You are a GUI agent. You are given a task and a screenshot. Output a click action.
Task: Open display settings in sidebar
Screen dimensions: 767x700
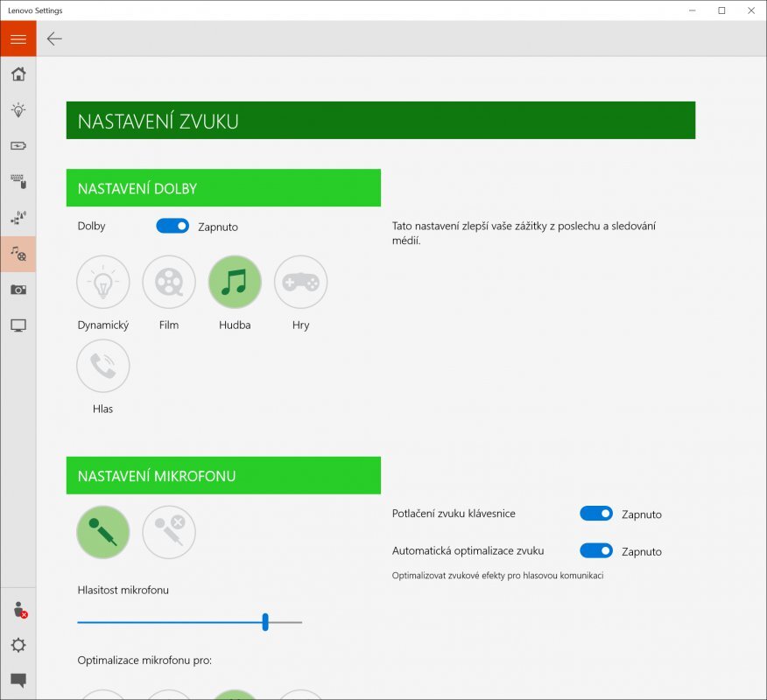[x=18, y=325]
